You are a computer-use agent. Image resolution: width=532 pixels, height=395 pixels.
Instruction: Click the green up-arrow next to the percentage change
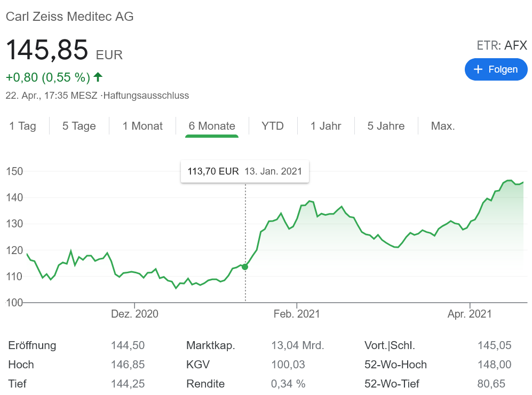point(98,77)
